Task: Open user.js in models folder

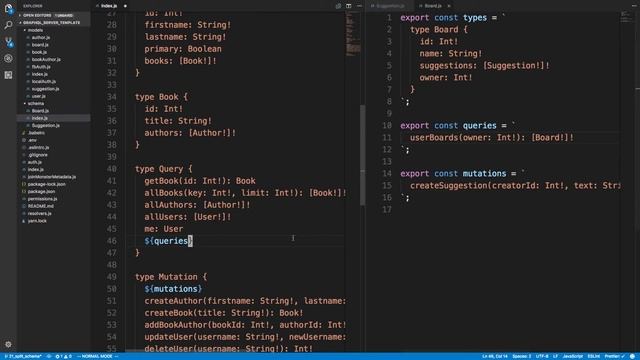Action: click(x=39, y=96)
